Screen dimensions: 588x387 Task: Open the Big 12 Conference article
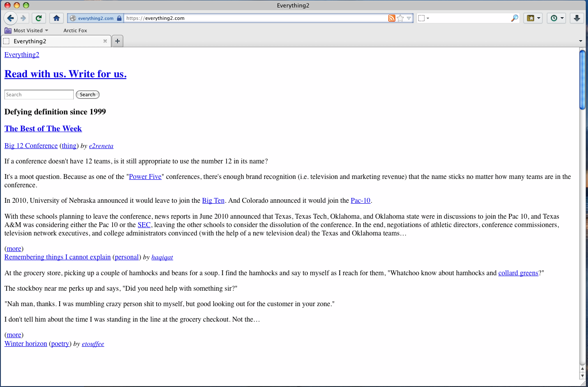click(31, 146)
